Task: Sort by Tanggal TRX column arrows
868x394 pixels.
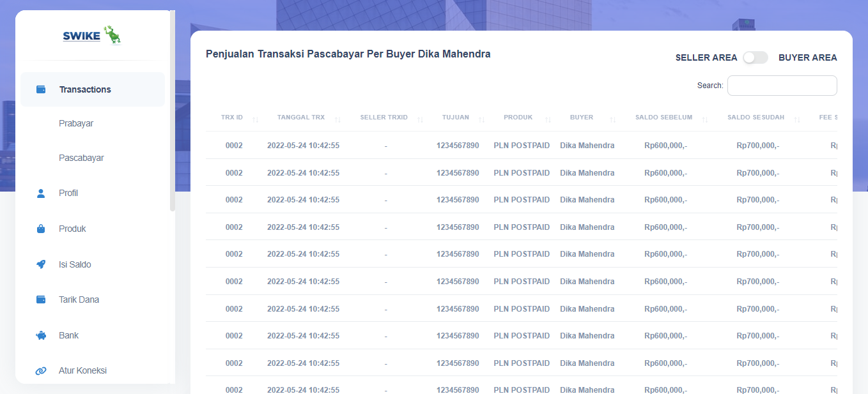Action: [337, 119]
